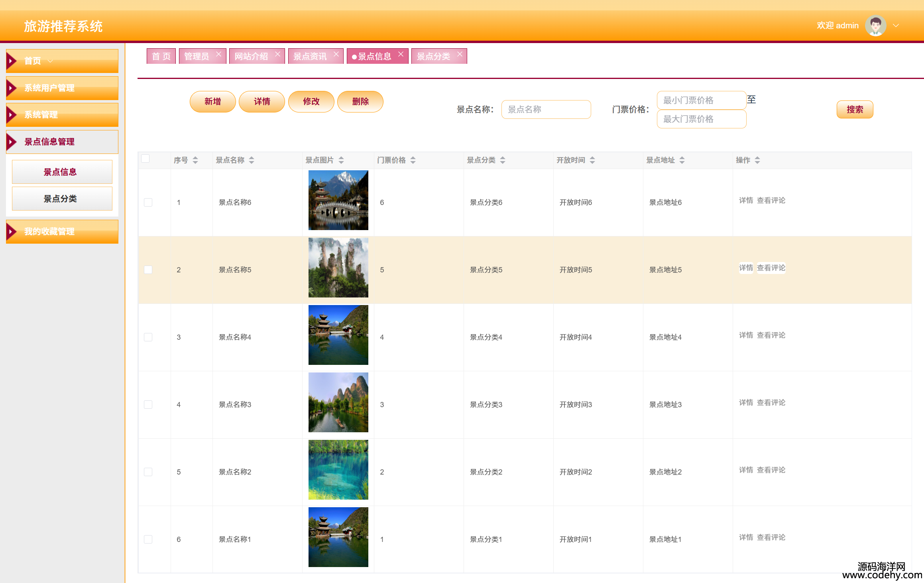Screen dimensions: 924x583
Task: Close the 景点资讯 tab using its X
Action: tap(336, 54)
